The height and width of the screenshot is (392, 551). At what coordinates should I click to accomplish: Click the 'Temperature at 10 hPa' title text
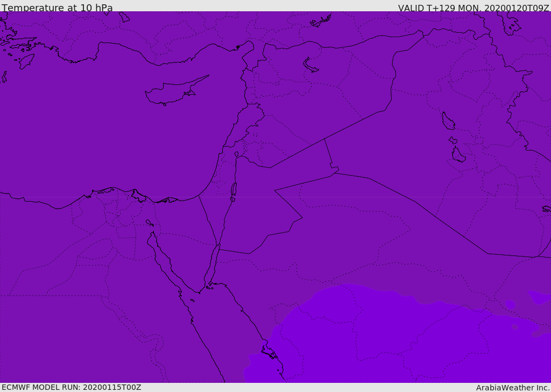tap(57, 8)
